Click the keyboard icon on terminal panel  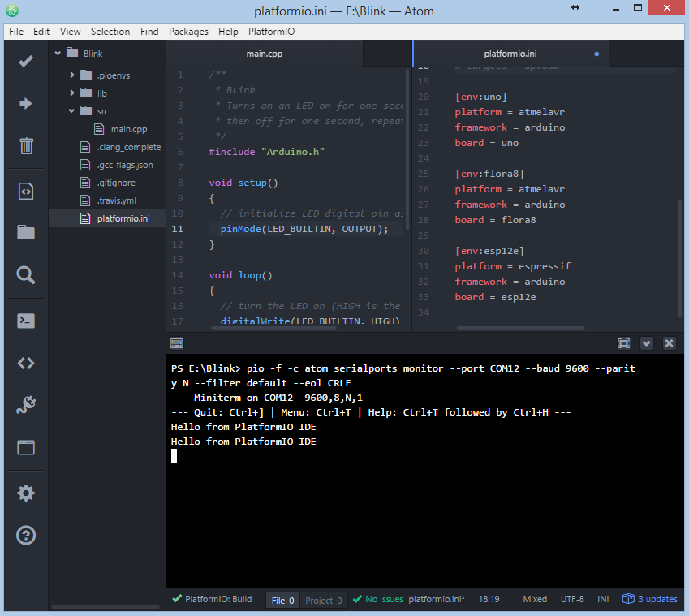pos(177,343)
